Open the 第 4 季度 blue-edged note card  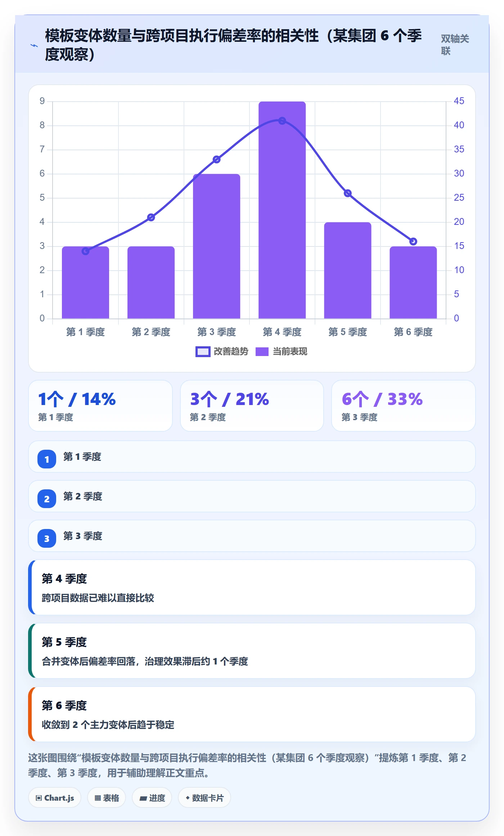pyautogui.click(x=252, y=587)
